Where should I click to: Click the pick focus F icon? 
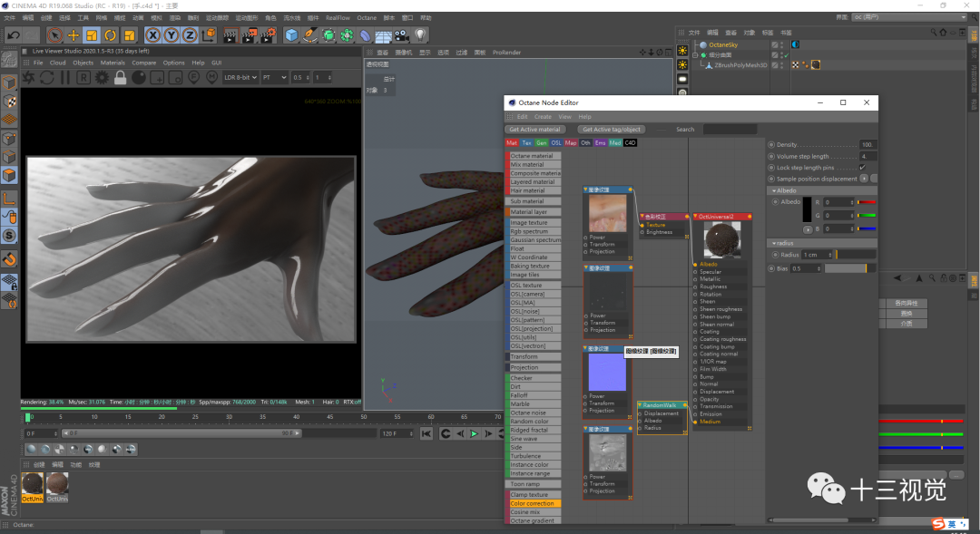coord(194,77)
